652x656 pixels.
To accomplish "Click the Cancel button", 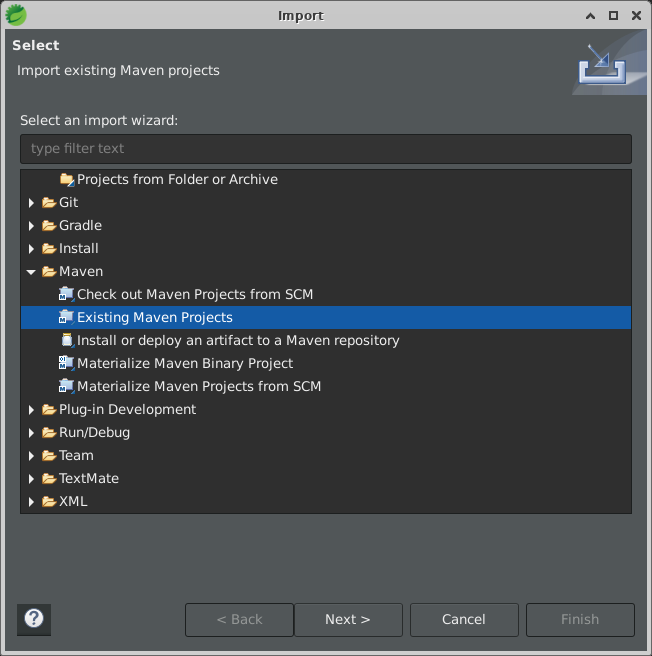I will [464, 620].
